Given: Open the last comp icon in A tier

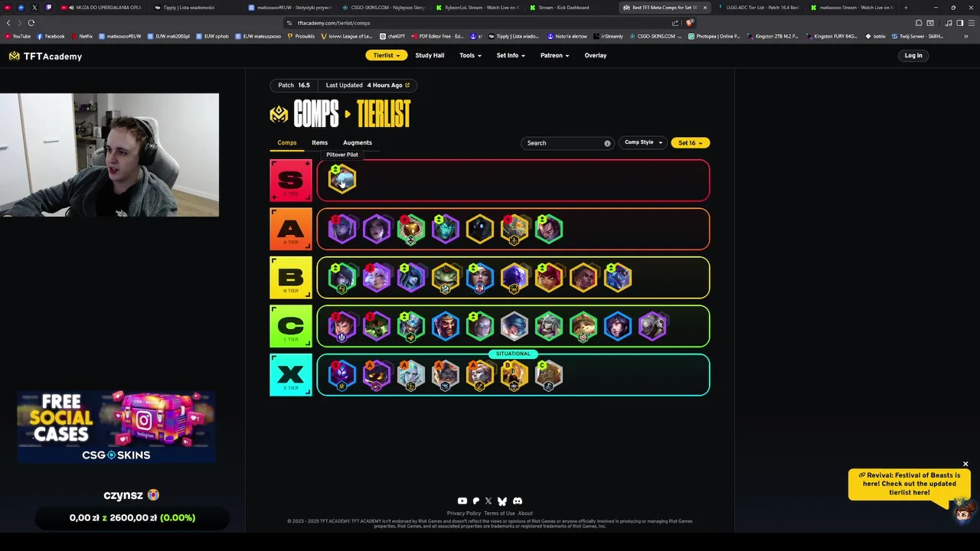Looking at the screenshot, I should (549, 229).
